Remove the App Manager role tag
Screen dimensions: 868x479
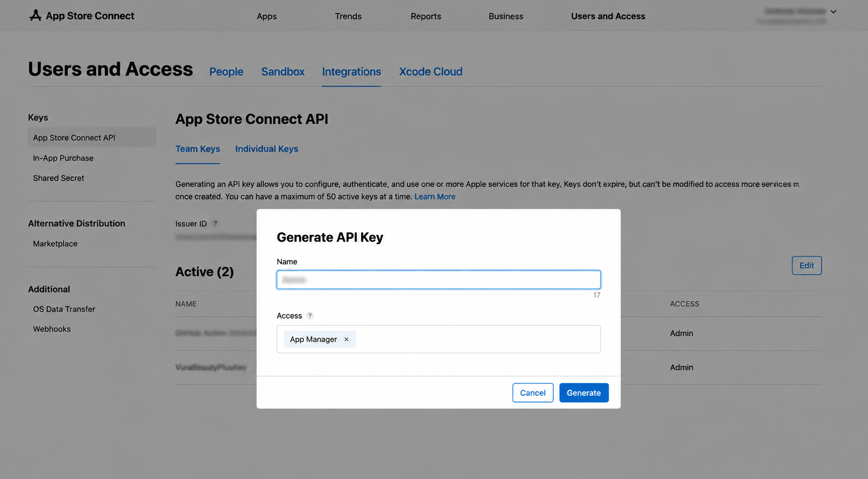(347, 339)
